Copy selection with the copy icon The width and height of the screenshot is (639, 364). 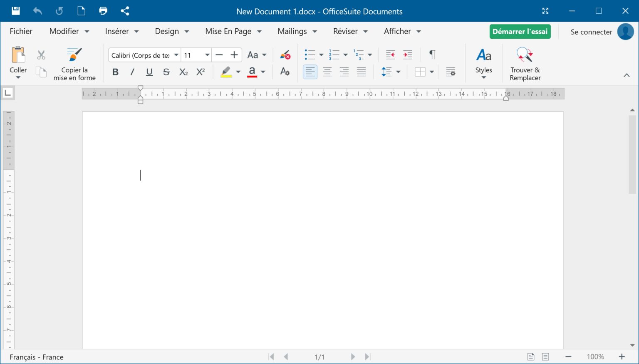tap(41, 72)
